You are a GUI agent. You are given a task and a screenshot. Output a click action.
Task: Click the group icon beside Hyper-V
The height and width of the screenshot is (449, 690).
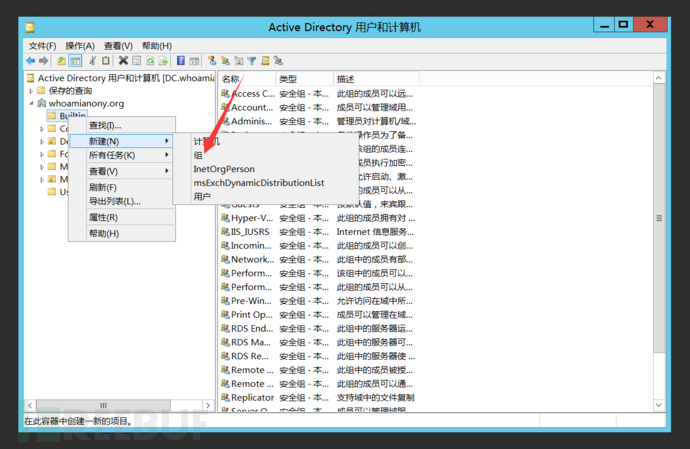pyautogui.click(x=225, y=217)
